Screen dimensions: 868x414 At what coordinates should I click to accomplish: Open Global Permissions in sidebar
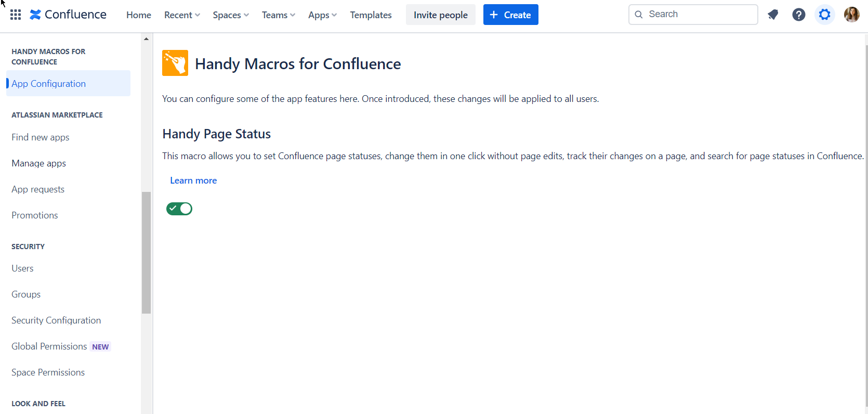pyautogui.click(x=49, y=346)
